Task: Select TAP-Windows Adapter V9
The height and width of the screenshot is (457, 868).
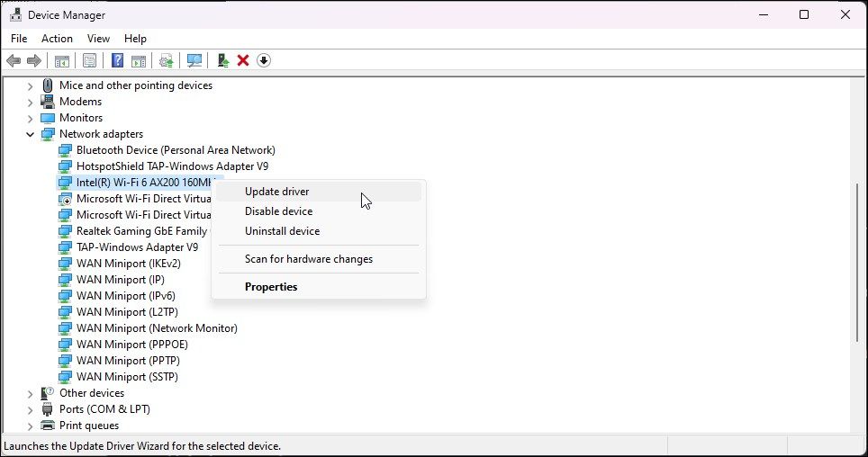Action: tap(137, 247)
